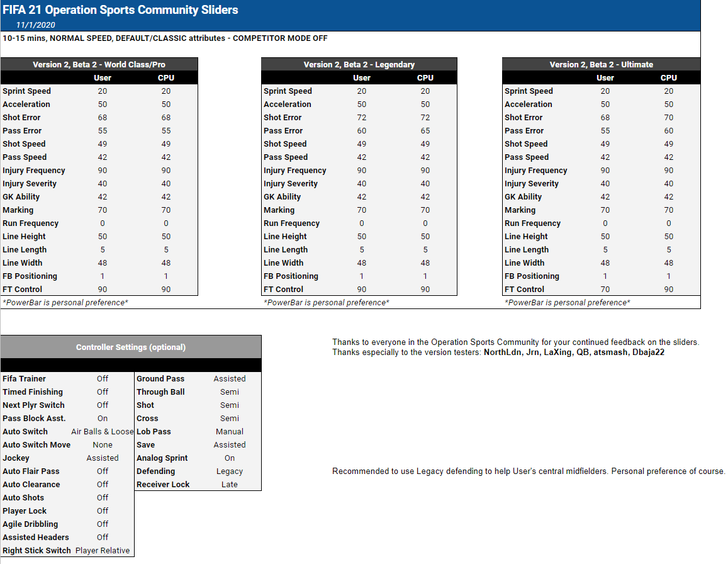Select the Legendary table header
The width and height of the screenshot is (728, 564).
click(x=359, y=64)
